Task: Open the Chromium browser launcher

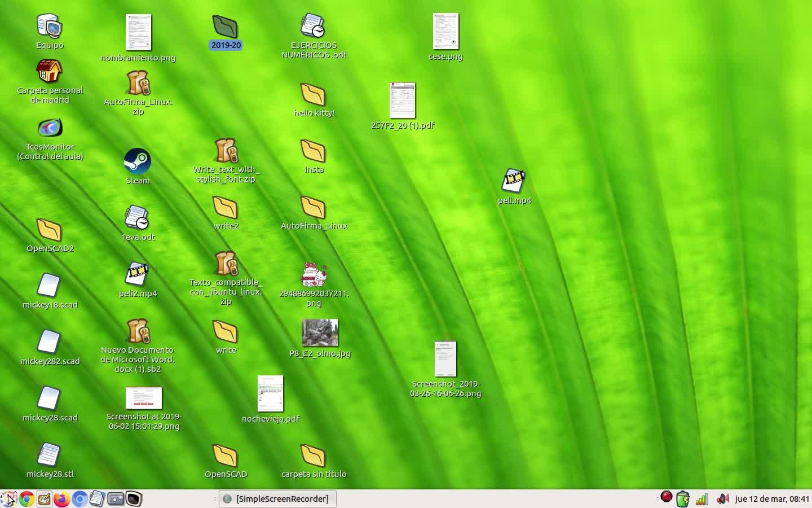Action: [x=80, y=499]
